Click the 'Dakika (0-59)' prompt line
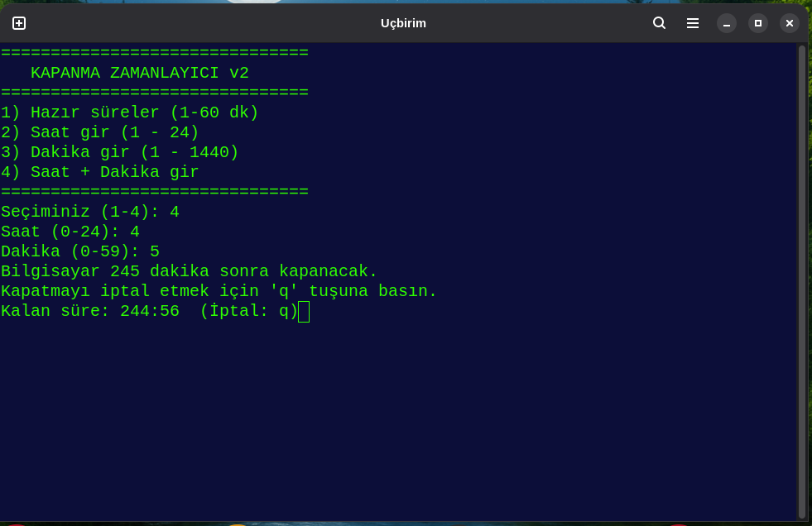The height and width of the screenshot is (526, 812). pos(79,251)
